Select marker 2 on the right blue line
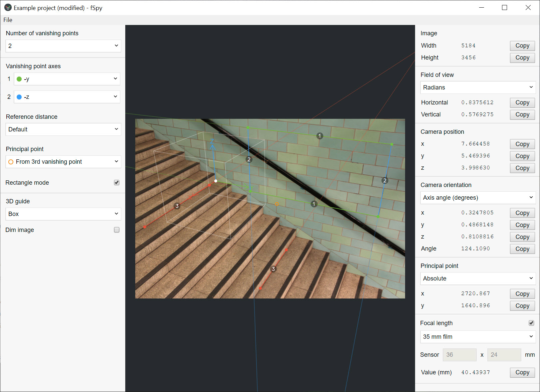Viewport: 540px width, 392px height. point(385,181)
